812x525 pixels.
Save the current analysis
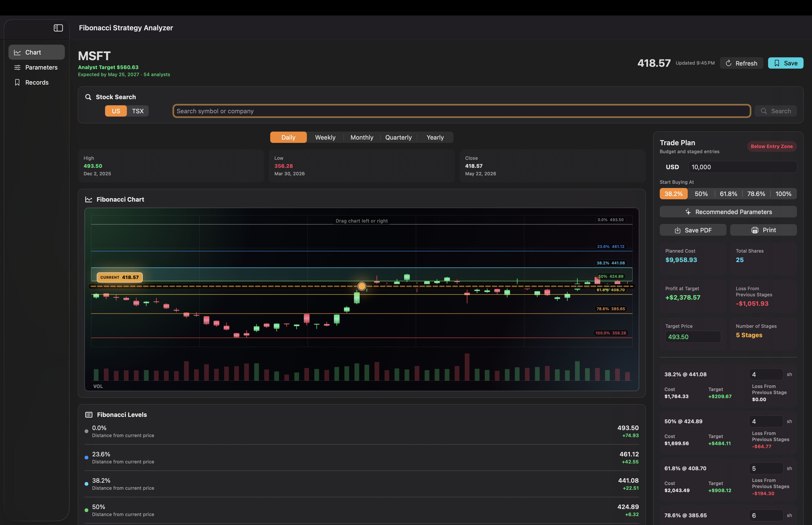coord(785,63)
